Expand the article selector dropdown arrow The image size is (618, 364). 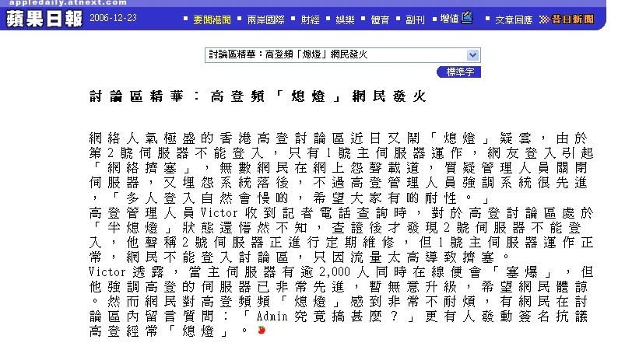[x=472, y=55]
